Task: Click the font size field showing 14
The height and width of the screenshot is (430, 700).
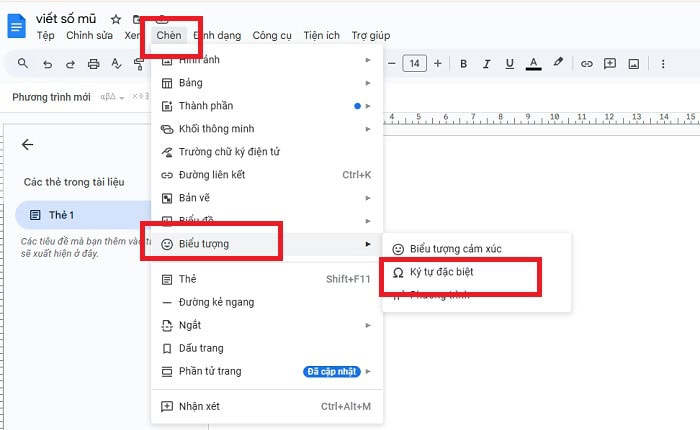Action: tap(414, 63)
